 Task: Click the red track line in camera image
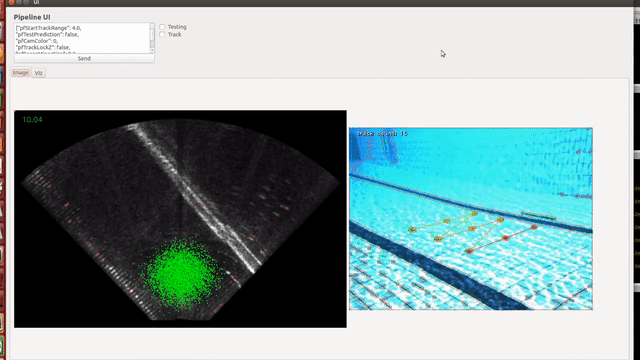(x=502, y=239)
